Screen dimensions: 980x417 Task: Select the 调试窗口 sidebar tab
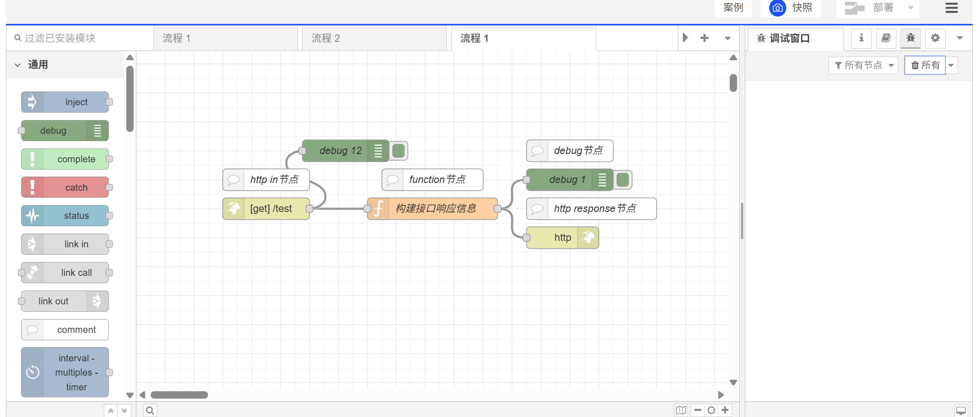(795, 39)
